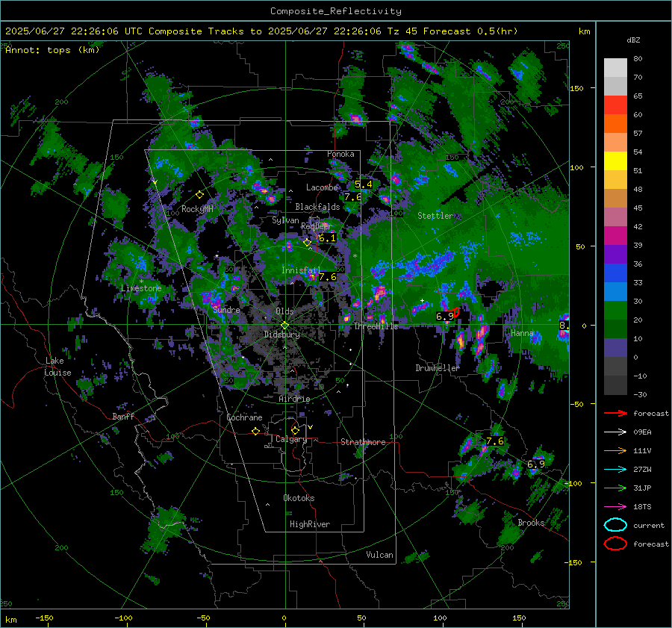Click the red forecast arrow in legend
Viewport: 672px width, 628px height.
pyautogui.click(x=615, y=413)
